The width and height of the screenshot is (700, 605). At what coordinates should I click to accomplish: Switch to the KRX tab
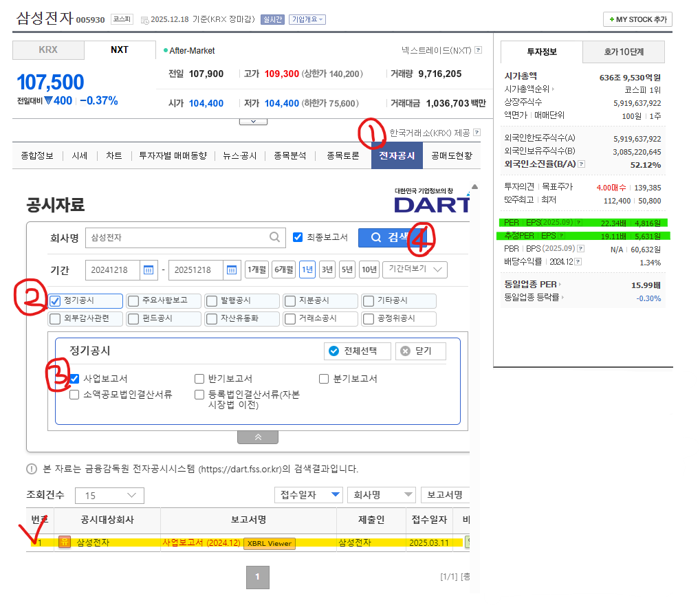[x=48, y=50]
